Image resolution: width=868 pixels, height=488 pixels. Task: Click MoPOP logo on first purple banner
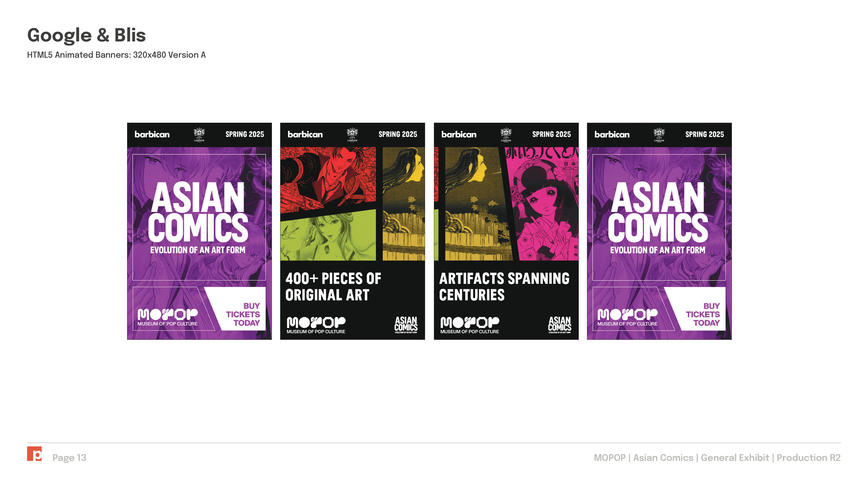167,317
